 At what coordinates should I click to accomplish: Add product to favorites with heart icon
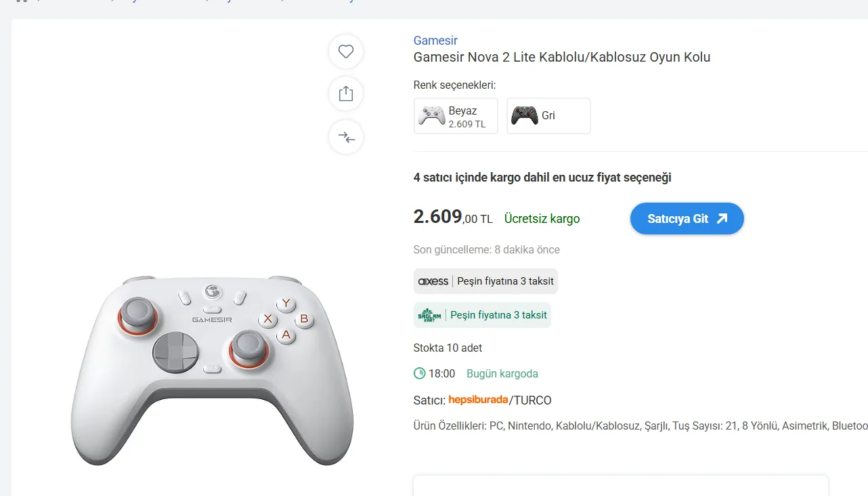[x=346, y=51]
